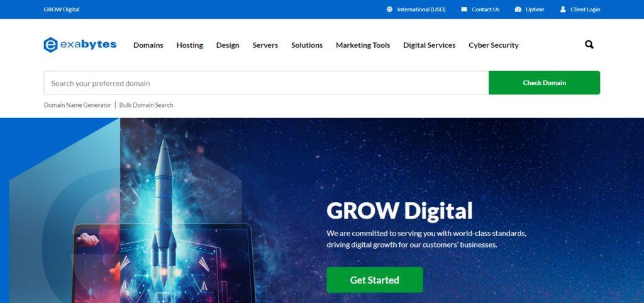Viewport: 644px width, 303px height.
Task: Click the GROW Digital top bar link
Action: coord(62,9)
